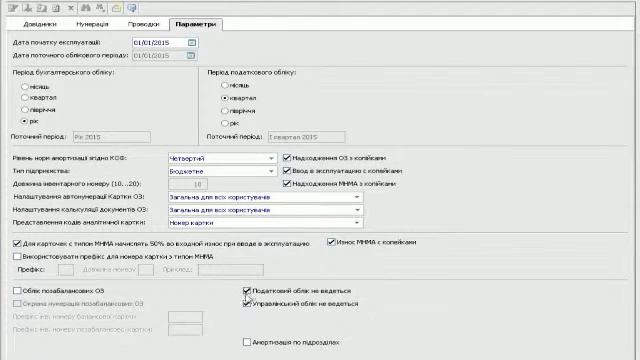
Task: Click the Приклад input box
Action: (x=231, y=270)
